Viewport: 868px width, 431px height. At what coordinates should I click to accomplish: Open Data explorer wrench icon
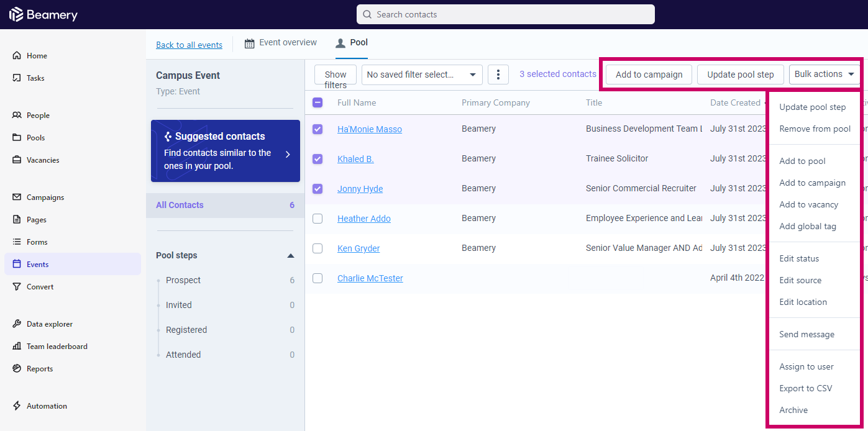[17, 324]
